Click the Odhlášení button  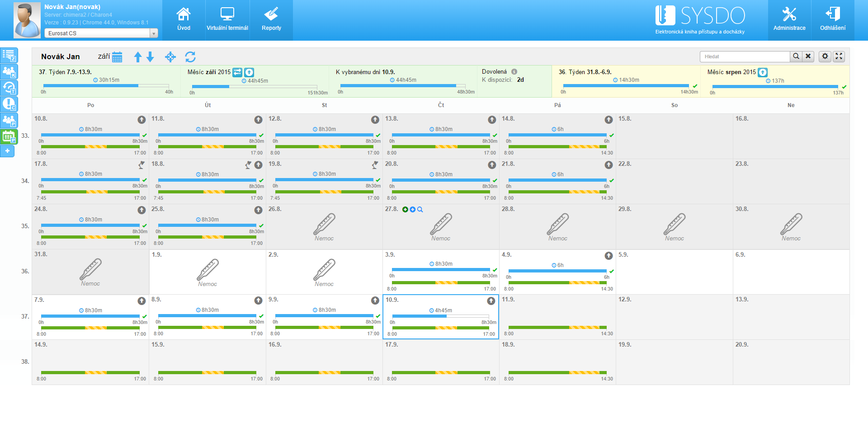coord(833,20)
